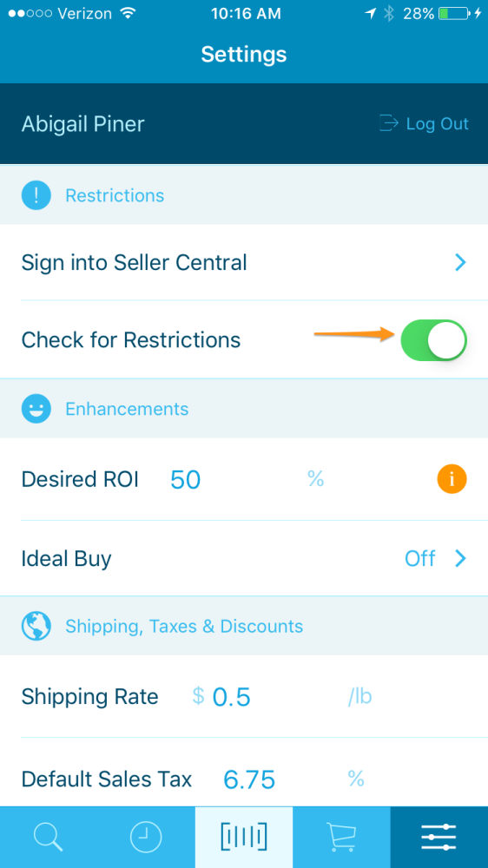Edit the Shipping Rate value 0.5

click(x=232, y=697)
